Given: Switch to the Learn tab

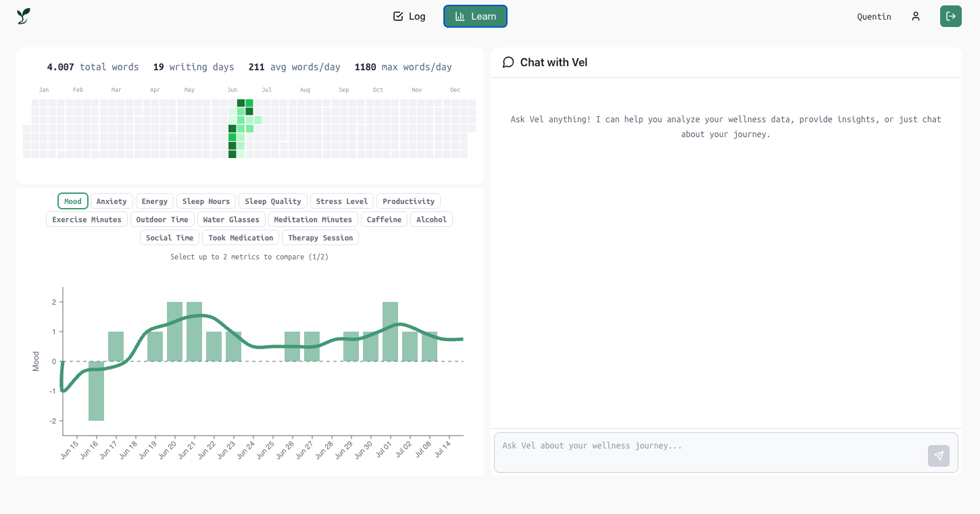Looking at the screenshot, I should tap(475, 16).
